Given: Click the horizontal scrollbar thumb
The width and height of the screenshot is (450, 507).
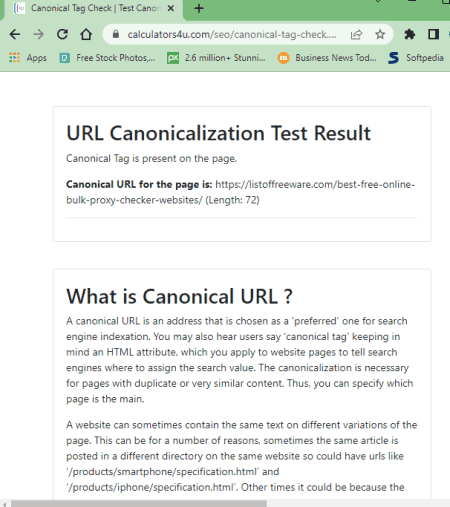Looking at the screenshot, I should click(139, 503).
